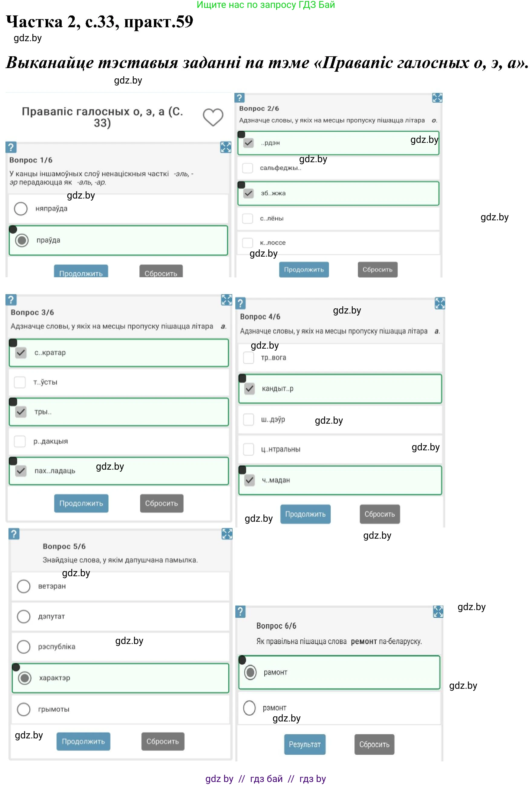532x785 pixels.
Task: Expand question 4/6 to fullscreen
Action: [439, 303]
